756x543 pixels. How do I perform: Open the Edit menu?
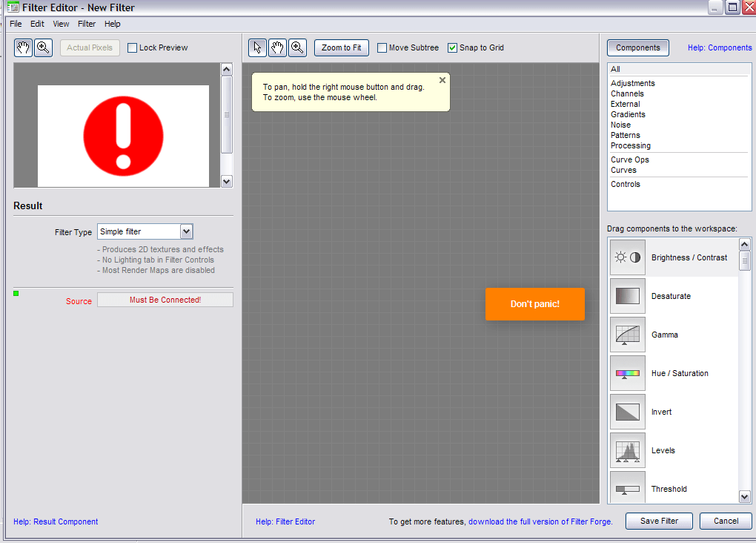coord(37,24)
